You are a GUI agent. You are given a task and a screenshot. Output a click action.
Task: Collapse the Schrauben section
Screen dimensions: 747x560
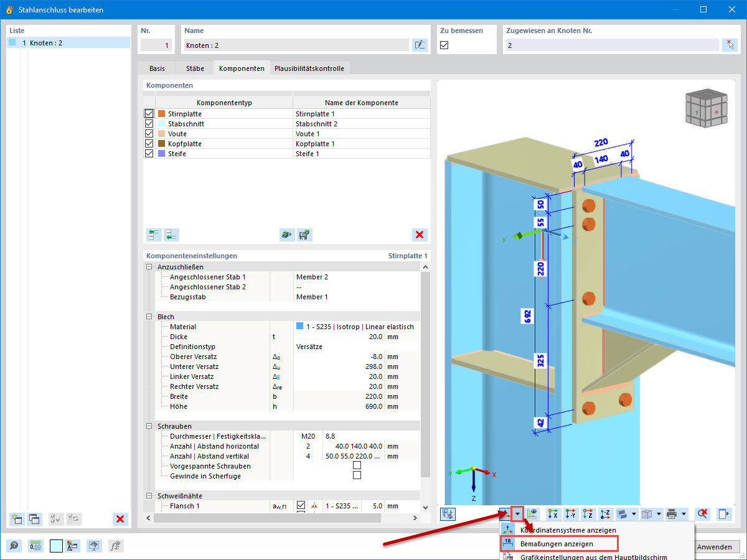tap(149, 426)
